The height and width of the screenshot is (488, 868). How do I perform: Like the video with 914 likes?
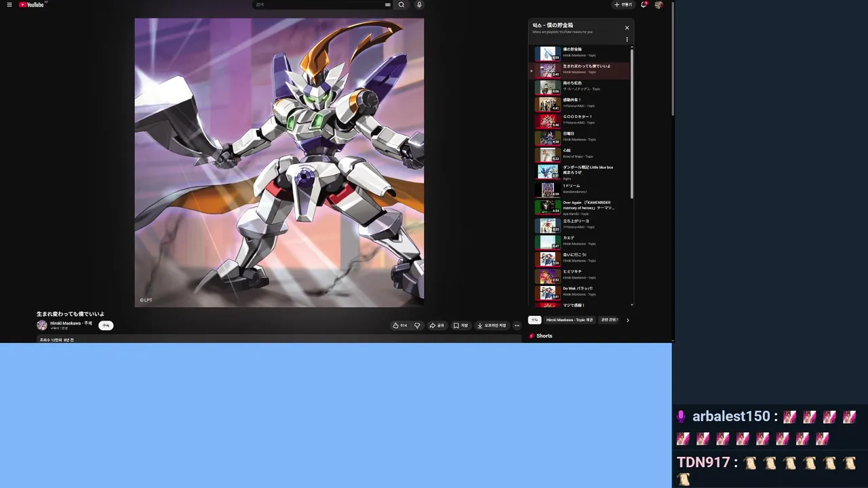pos(400,325)
